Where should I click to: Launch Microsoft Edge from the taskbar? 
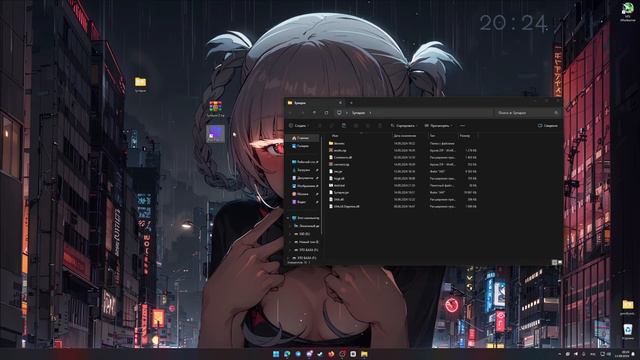click(287, 354)
